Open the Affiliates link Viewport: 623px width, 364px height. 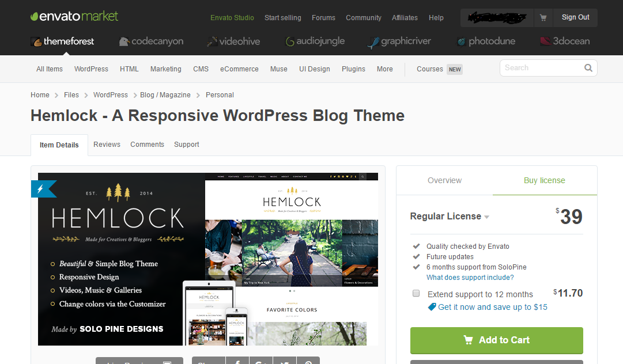[405, 18]
